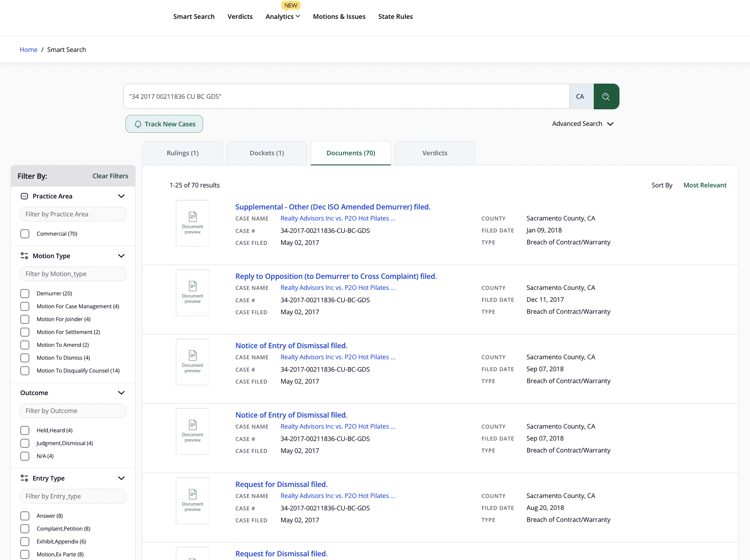Click the Motion Type filter icon
This screenshot has height=560, width=750.
tap(24, 256)
